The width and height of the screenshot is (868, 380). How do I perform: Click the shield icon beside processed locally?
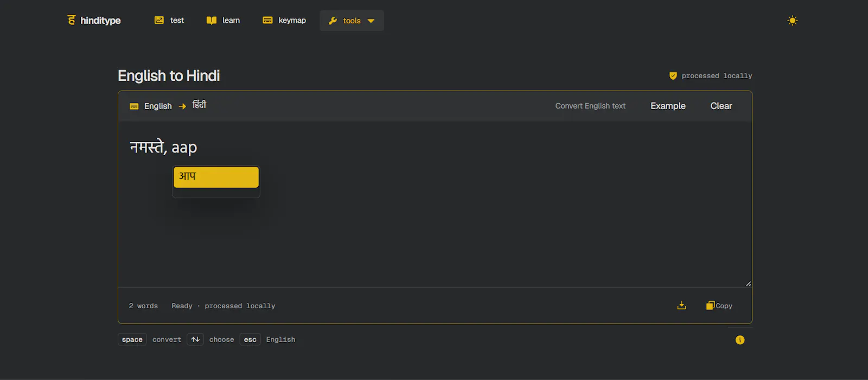[x=673, y=76]
